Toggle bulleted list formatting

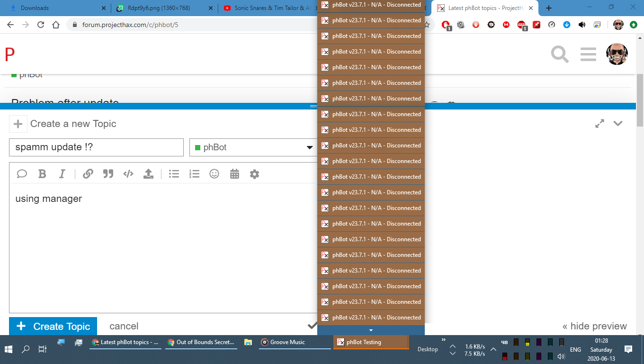tap(174, 174)
